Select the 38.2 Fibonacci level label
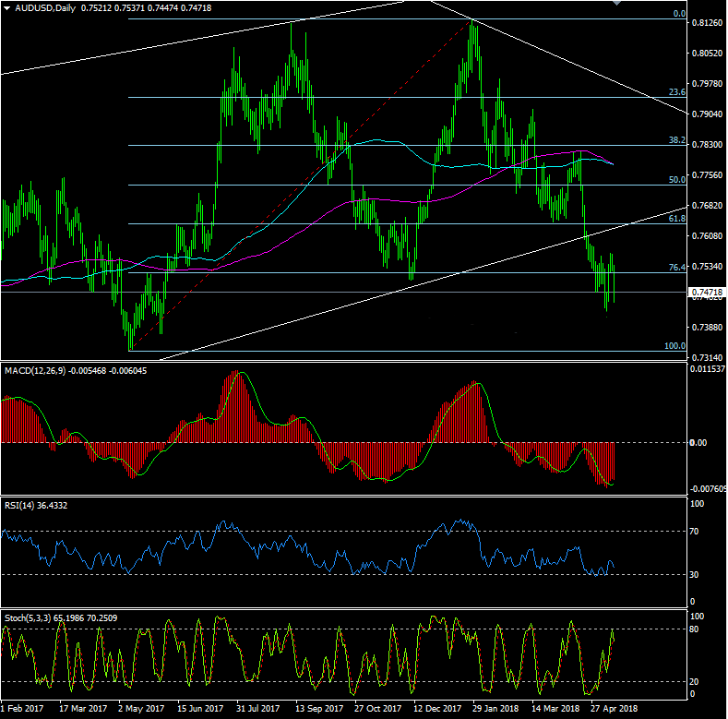The width and height of the screenshot is (728, 719). click(x=676, y=141)
